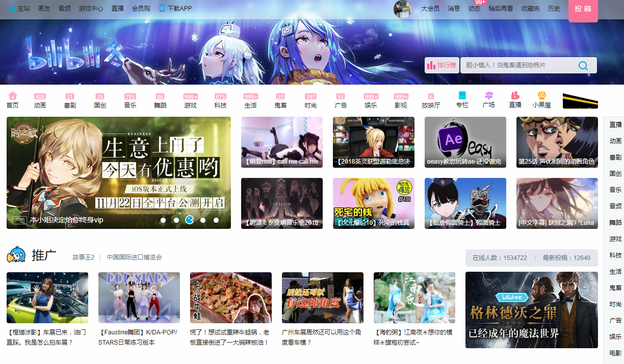Click the 最新投稿 12640 counter
This screenshot has height=364, width=624.
pyautogui.click(x=566, y=258)
